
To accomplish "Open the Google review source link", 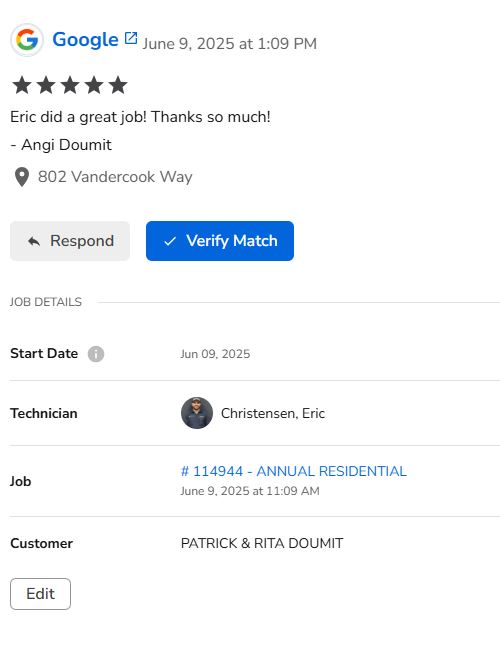I will 85,40.
